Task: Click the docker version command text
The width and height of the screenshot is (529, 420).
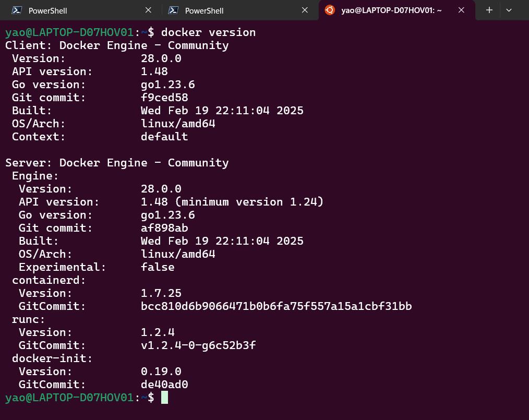Action: click(x=208, y=32)
